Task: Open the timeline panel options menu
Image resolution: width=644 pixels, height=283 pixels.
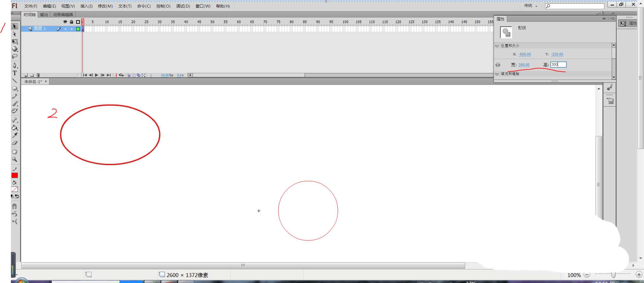Action: [x=599, y=14]
